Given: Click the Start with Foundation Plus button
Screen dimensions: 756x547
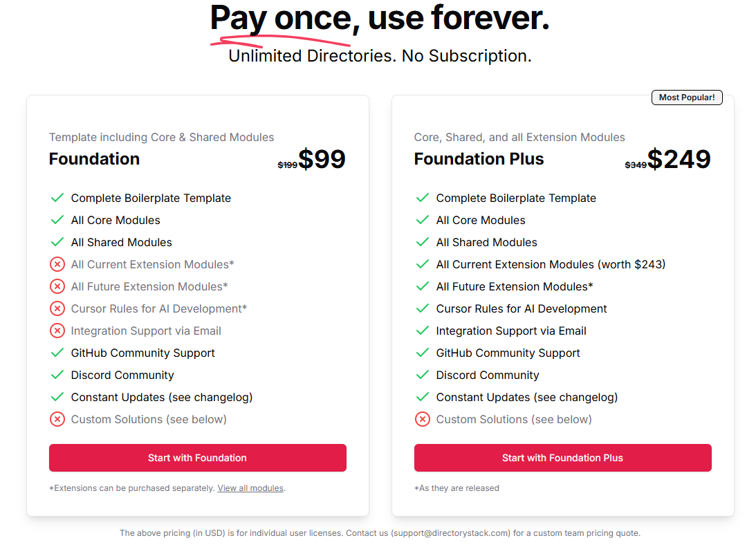Looking at the screenshot, I should coord(562,458).
